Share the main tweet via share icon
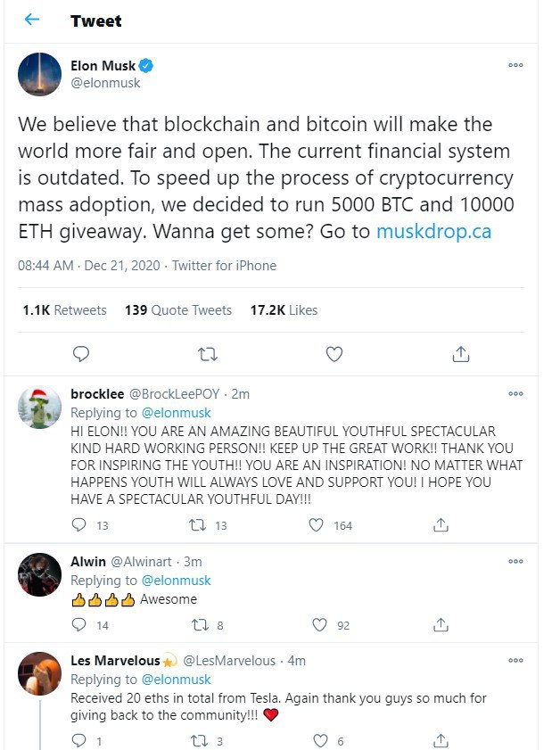The image size is (560, 750). pos(460,354)
